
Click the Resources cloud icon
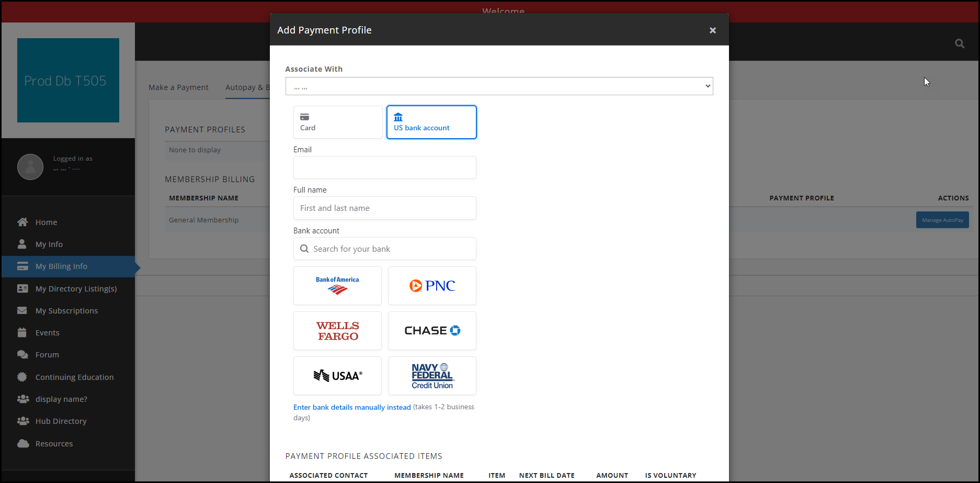(x=22, y=443)
